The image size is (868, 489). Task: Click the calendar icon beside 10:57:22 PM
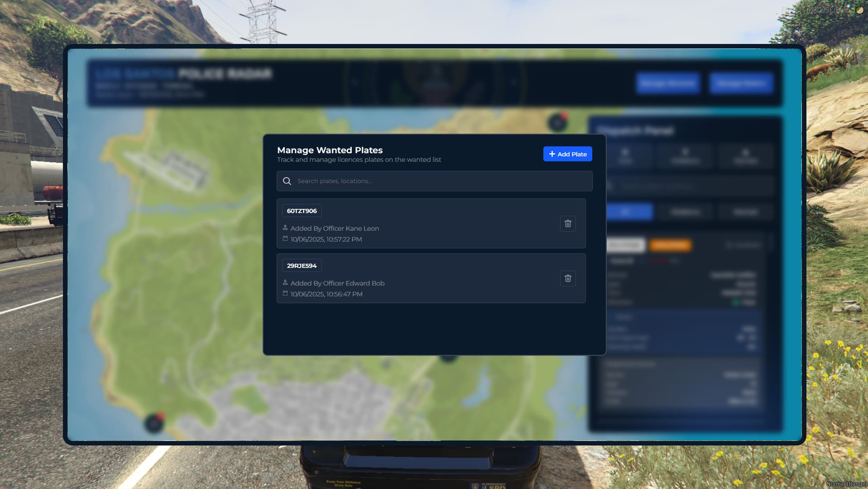(x=285, y=238)
